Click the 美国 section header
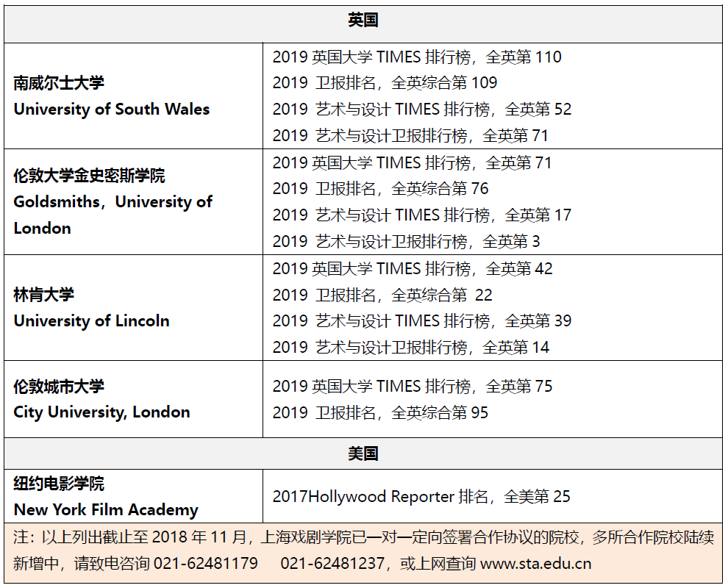Image resolution: width=728 pixels, height=588 pixels. (x=363, y=453)
